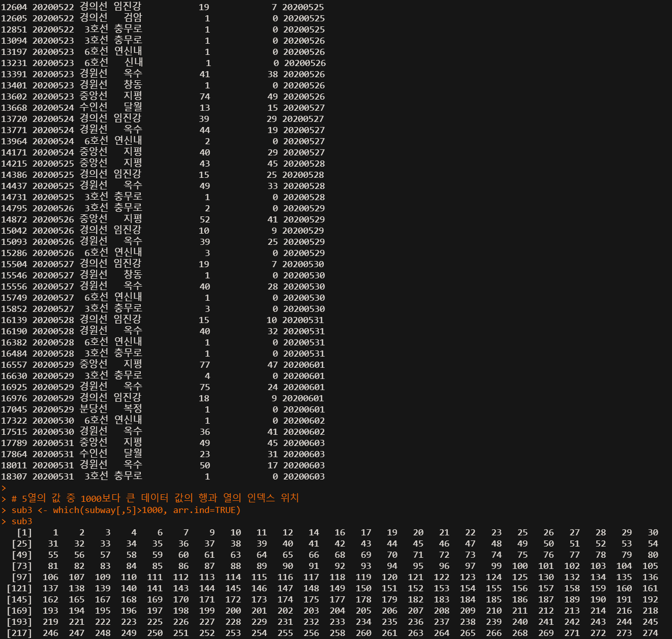Click the [73] index label
672x639 pixels.
(22, 566)
